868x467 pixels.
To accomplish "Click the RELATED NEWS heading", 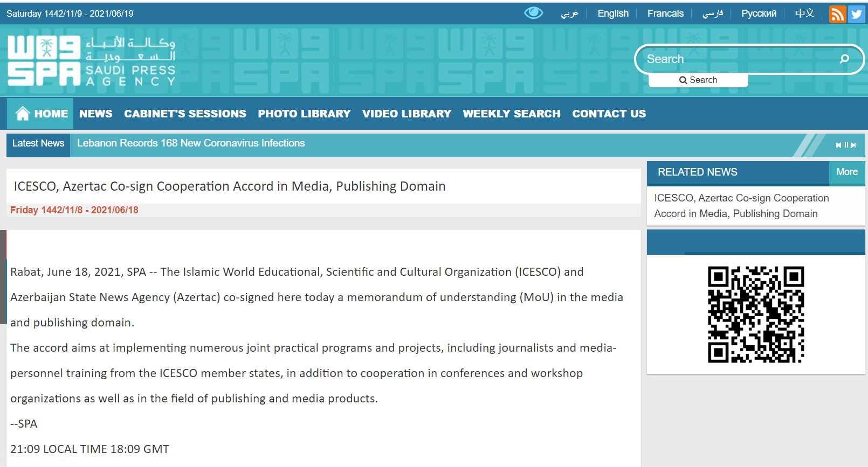I will [x=698, y=172].
